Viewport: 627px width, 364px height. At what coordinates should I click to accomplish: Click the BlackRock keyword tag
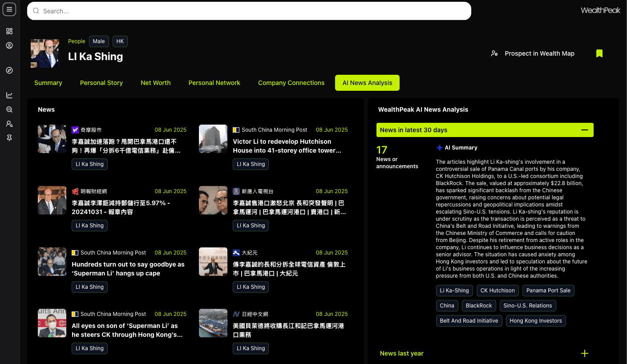click(x=479, y=306)
